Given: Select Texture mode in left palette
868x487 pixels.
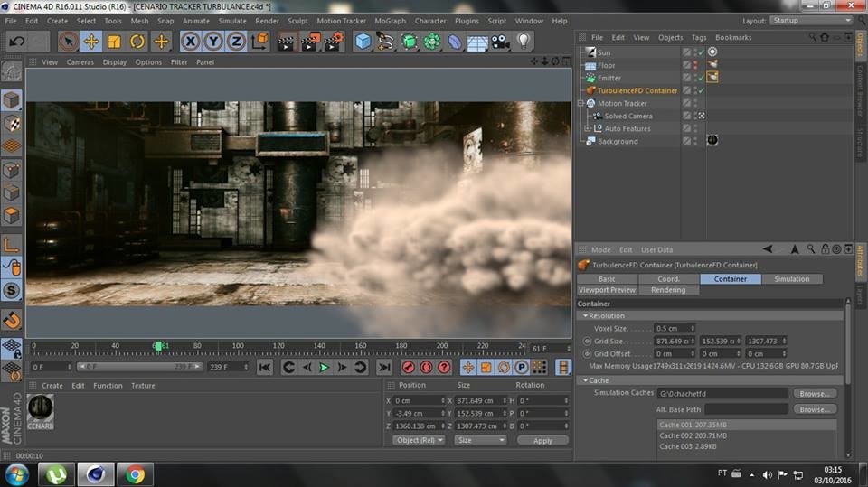Looking at the screenshot, I should [x=11, y=124].
